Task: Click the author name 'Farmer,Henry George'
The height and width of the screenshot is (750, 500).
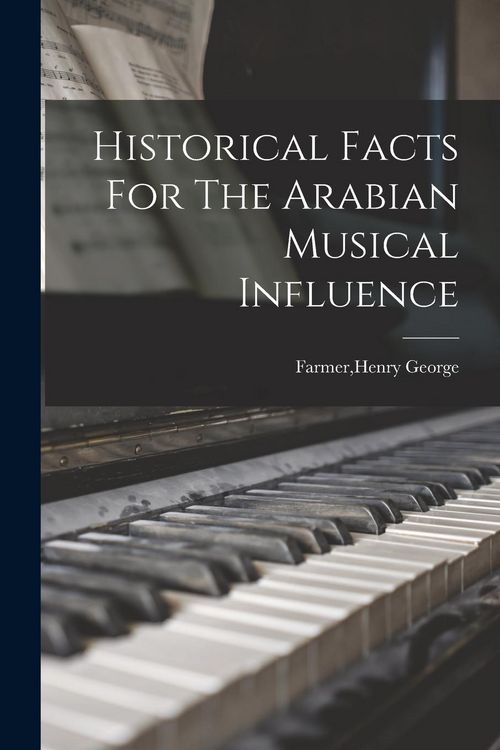Action: [x=377, y=368]
